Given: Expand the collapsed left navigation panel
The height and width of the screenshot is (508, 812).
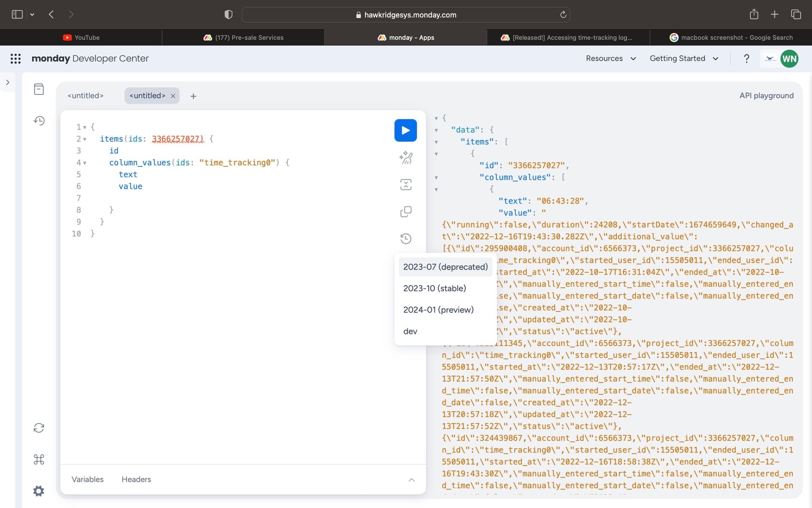Looking at the screenshot, I should pyautogui.click(x=8, y=83).
